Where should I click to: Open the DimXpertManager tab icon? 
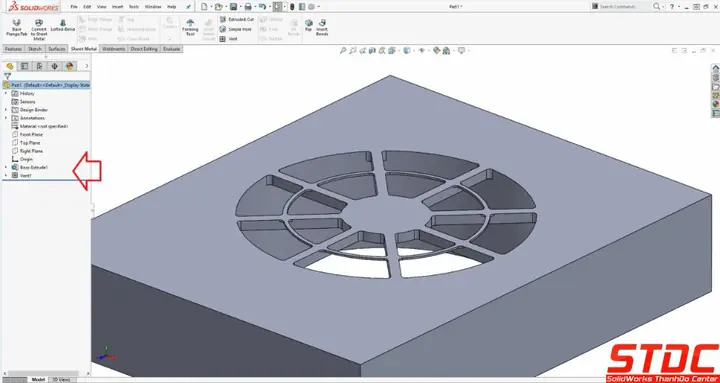pos(54,66)
